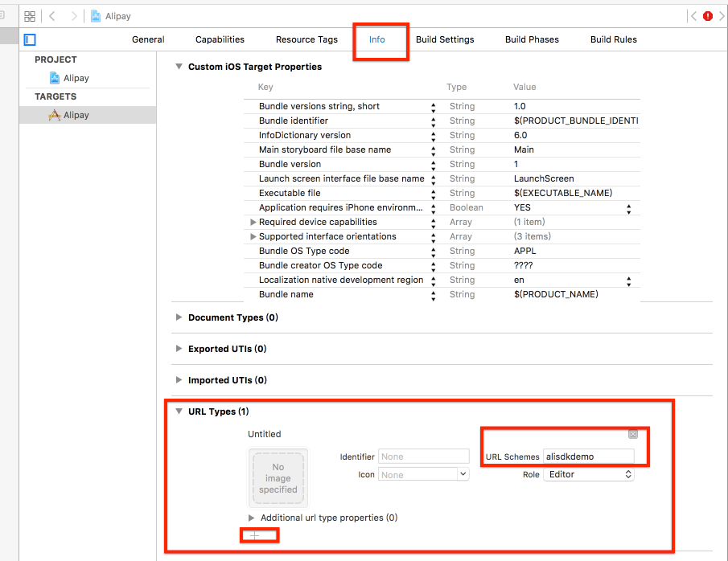Select the value APPL
Viewport: 728px width, 561px height.
point(524,251)
